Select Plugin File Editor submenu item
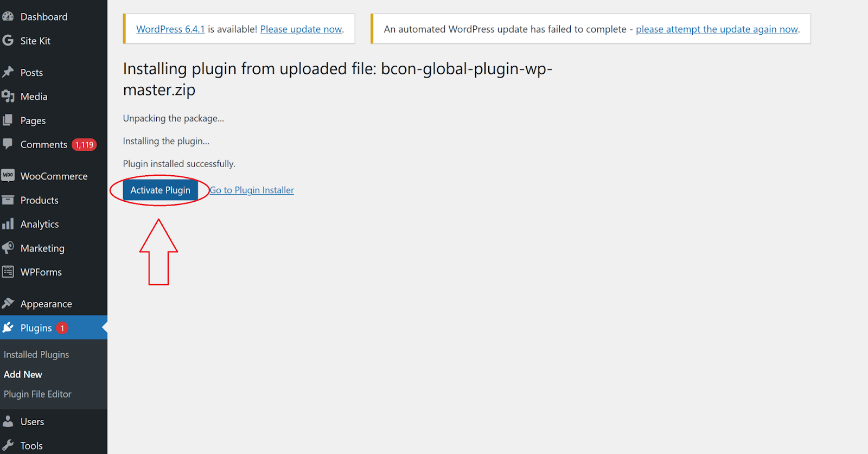Image resolution: width=868 pixels, height=454 pixels. click(37, 394)
